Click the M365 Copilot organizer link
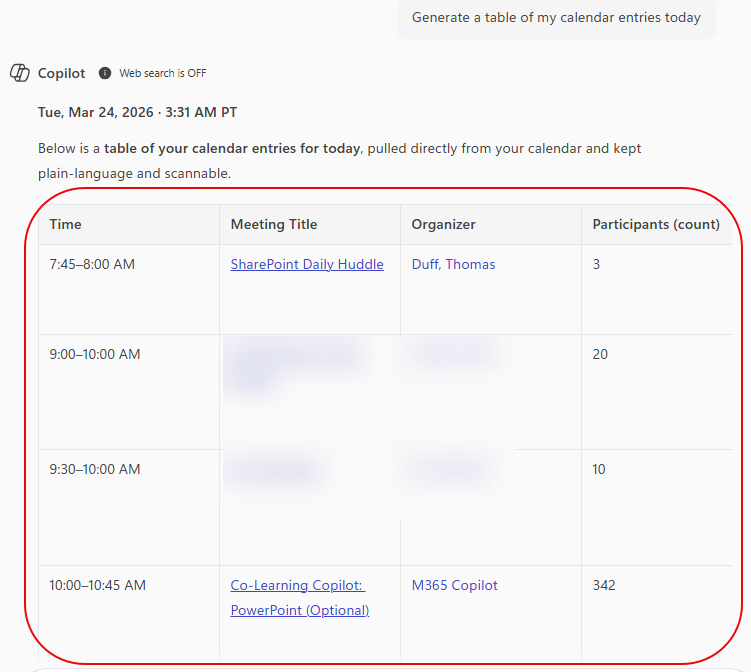The width and height of the screenshot is (751, 672). pos(454,585)
